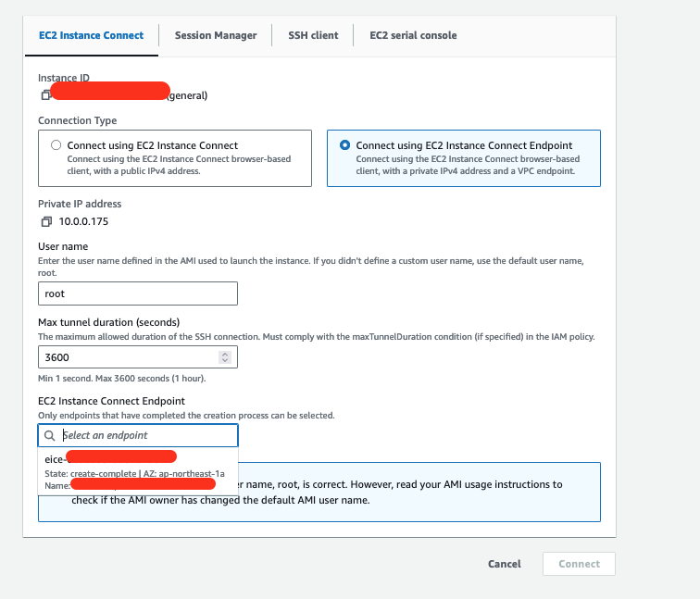Screen dimensions: 700x599
Task: Click the '(general)' instance name text
Action: pos(187,95)
